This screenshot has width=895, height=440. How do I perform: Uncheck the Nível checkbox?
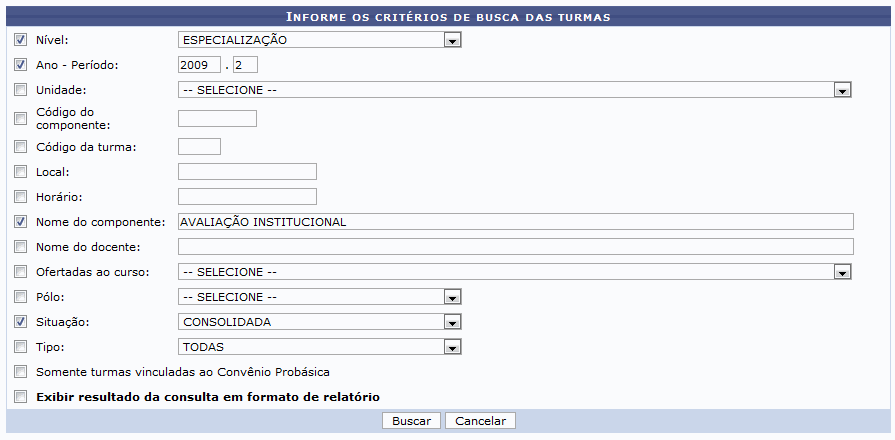tap(21, 41)
